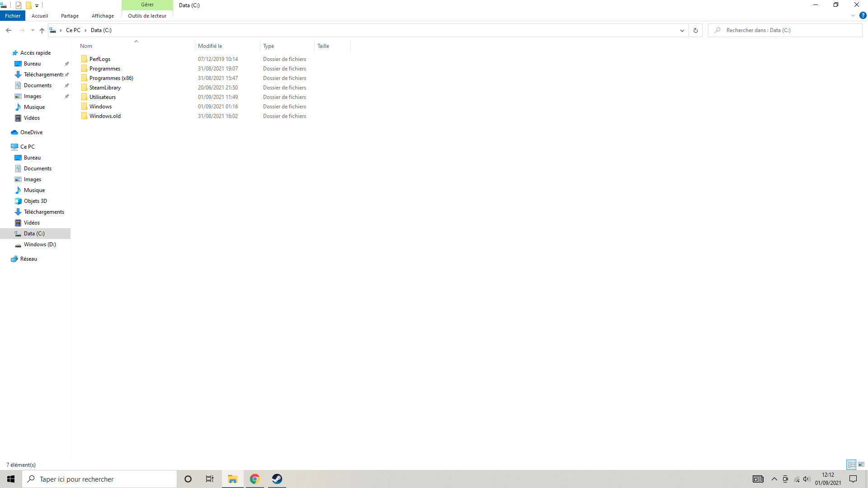Open the Fichier menu
Screen dimensions: 868x488
[13, 16]
